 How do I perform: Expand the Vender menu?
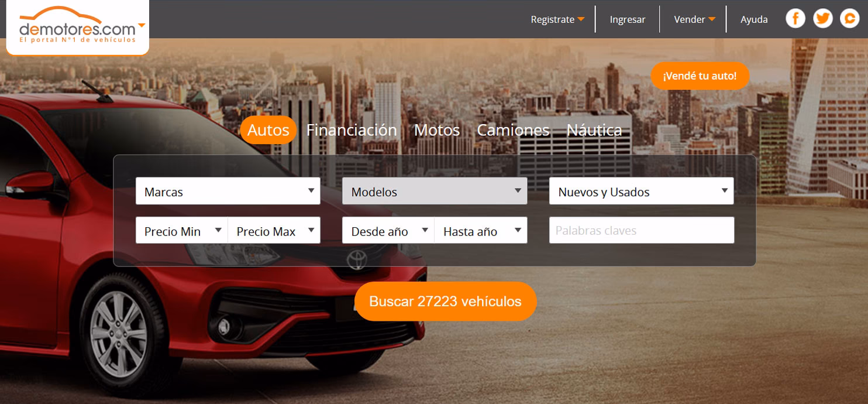(693, 19)
